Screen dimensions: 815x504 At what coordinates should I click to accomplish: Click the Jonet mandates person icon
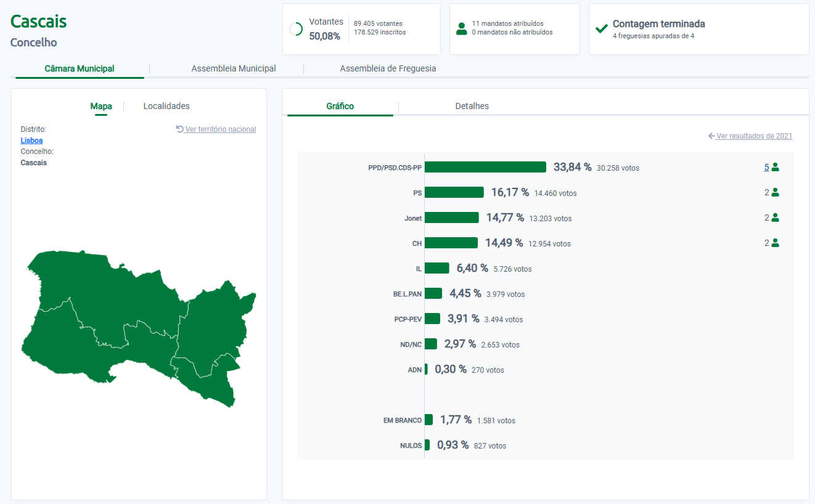(x=775, y=217)
